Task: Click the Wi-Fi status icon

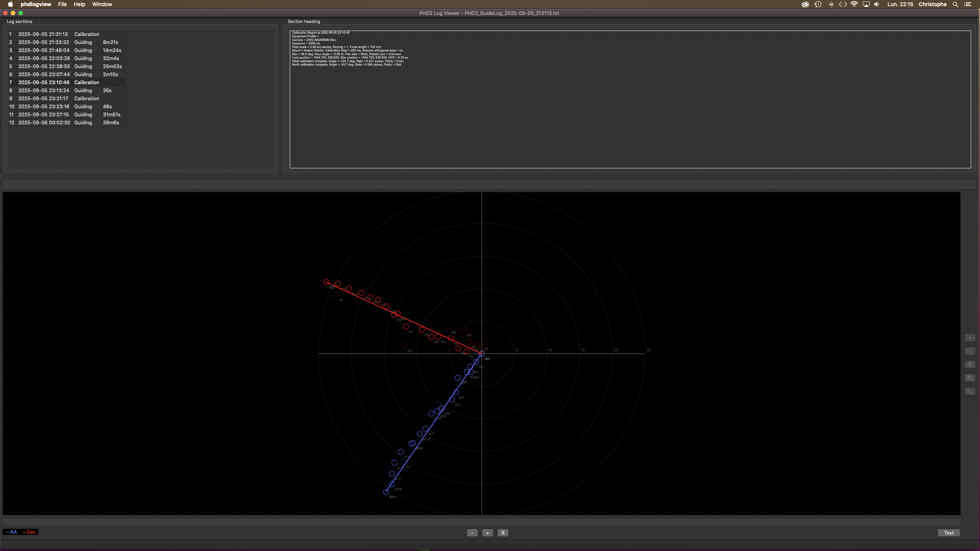Action: click(x=854, y=4)
